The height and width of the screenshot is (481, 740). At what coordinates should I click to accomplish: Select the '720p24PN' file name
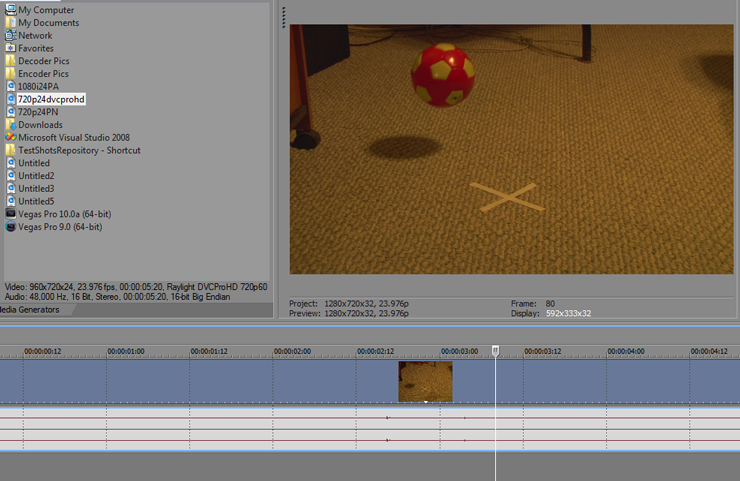point(38,112)
